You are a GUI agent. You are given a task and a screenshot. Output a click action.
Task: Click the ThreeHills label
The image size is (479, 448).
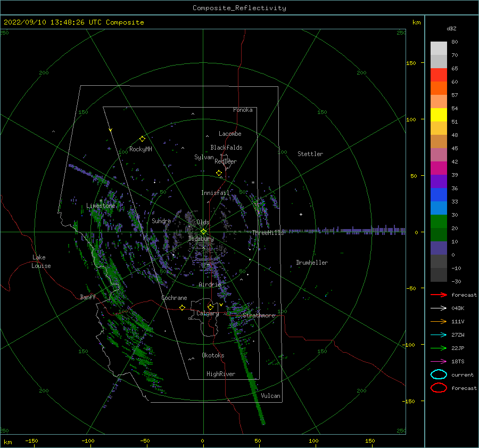268,233
